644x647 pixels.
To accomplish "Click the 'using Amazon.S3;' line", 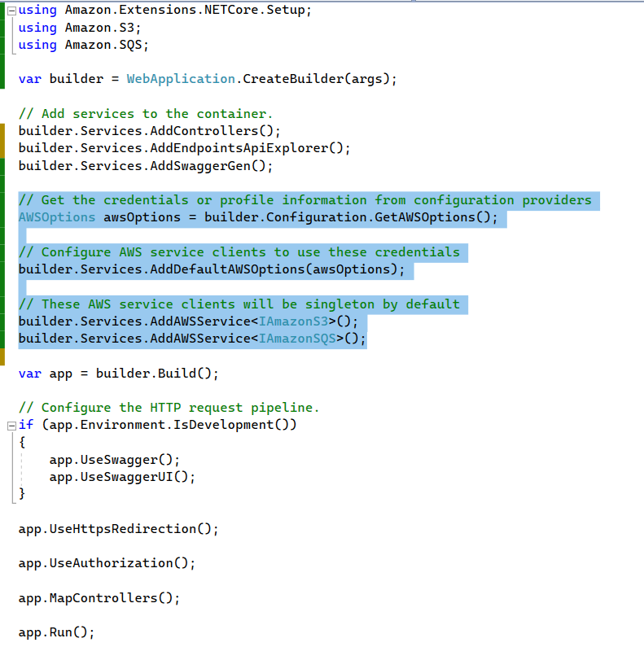I will (x=80, y=28).
